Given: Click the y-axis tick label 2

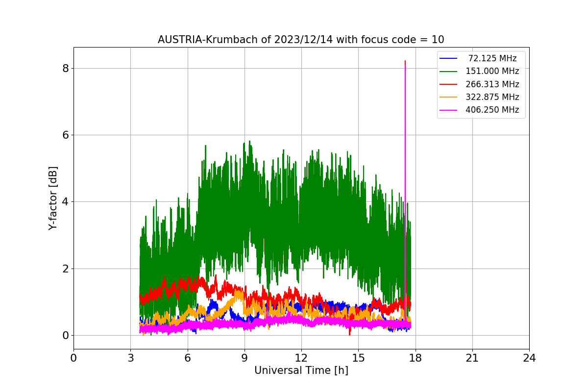Looking at the screenshot, I should coord(65,269).
